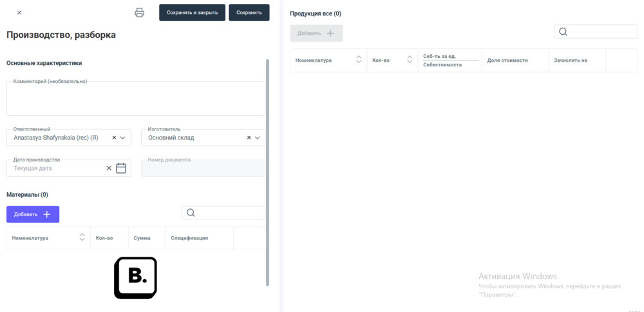Expand the Изготовитель dropdown
This screenshot has height=312, width=644.
[258, 138]
